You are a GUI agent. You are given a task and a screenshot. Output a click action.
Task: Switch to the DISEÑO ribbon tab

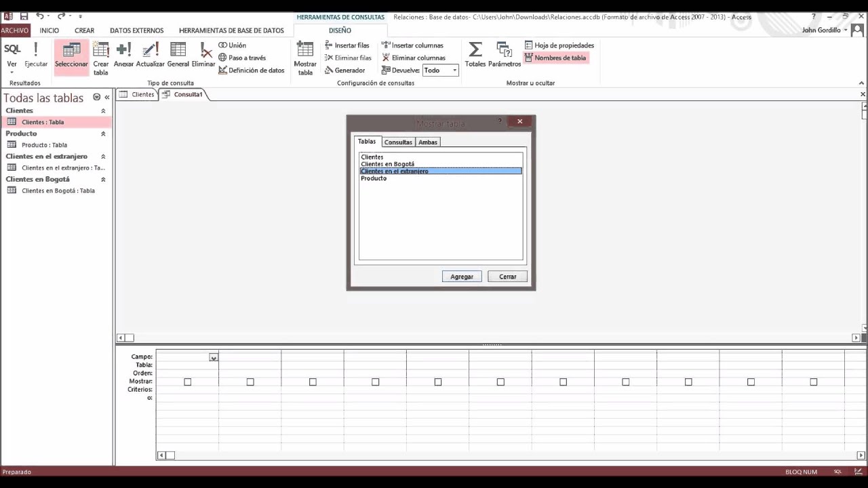click(340, 30)
